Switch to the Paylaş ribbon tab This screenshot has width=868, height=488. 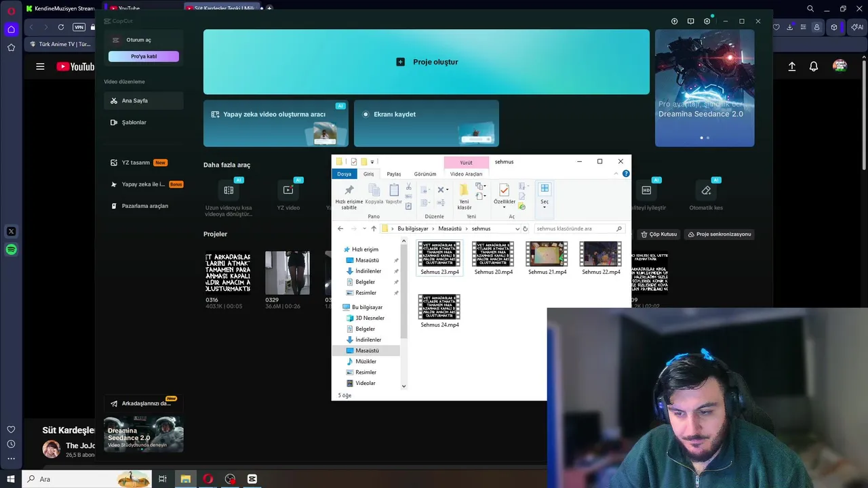394,174
